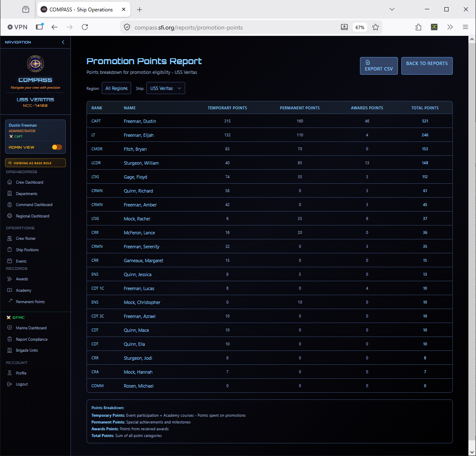Sort by Total Points column header
The image size is (476, 456).
[x=425, y=108]
